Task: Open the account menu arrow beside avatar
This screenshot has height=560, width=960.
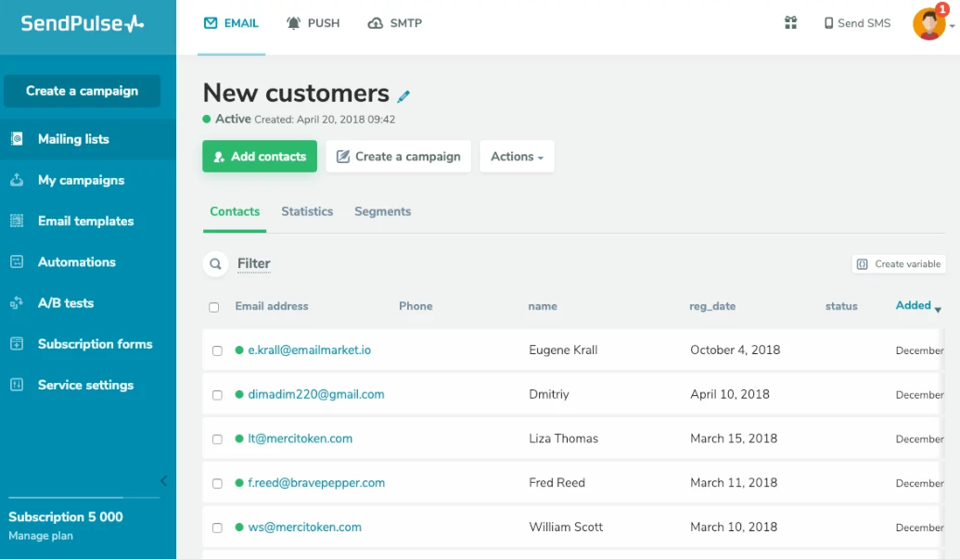Action: 952,27
